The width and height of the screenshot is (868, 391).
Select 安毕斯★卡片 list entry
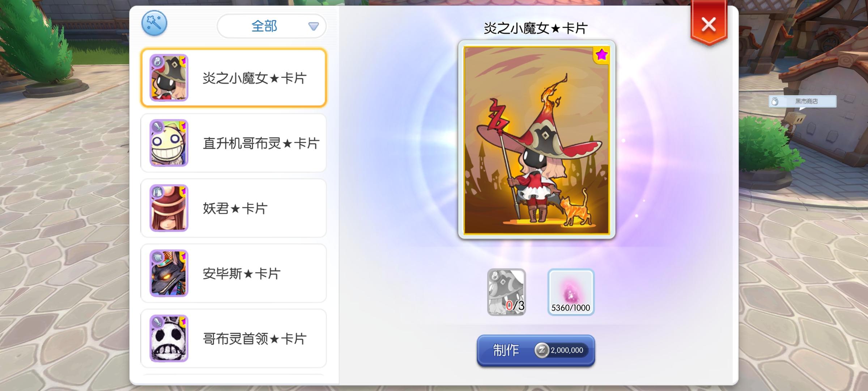pos(234,273)
